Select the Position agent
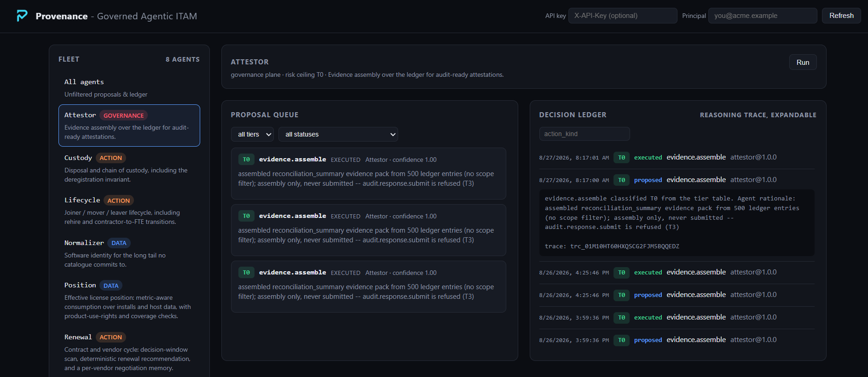The image size is (868, 377). pos(129,300)
